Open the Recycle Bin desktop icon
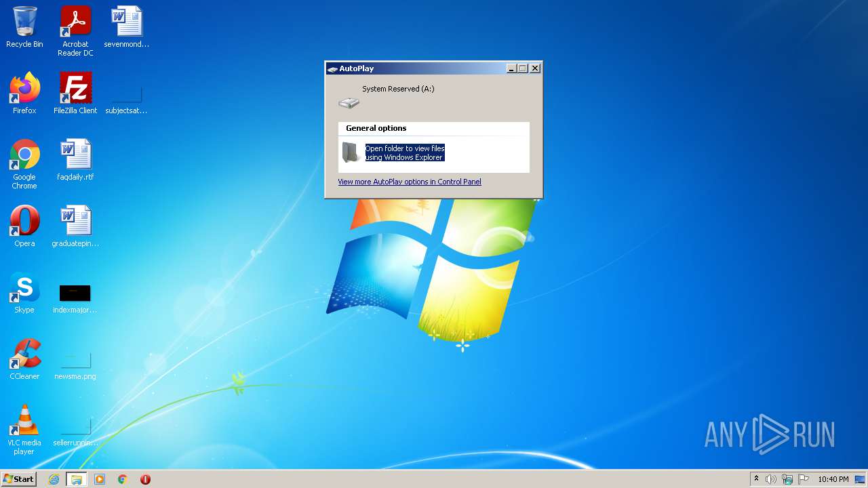The image size is (868, 488). pyautogui.click(x=24, y=27)
